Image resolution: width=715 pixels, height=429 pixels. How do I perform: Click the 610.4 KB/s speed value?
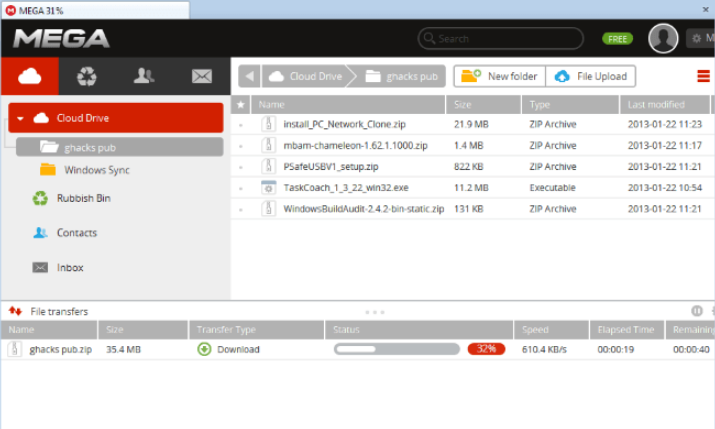pyautogui.click(x=544, y=350)
